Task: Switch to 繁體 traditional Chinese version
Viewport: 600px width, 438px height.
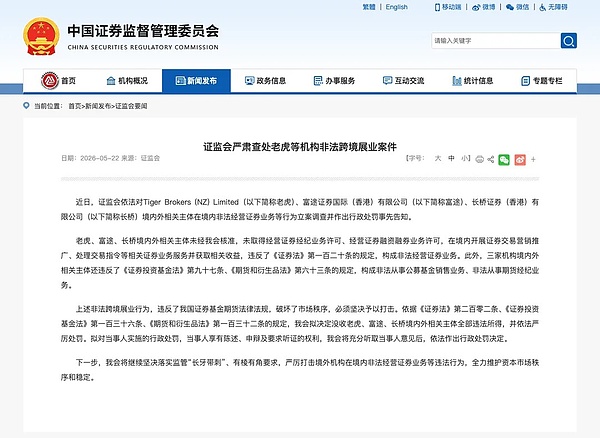Action: pos(369,7)
